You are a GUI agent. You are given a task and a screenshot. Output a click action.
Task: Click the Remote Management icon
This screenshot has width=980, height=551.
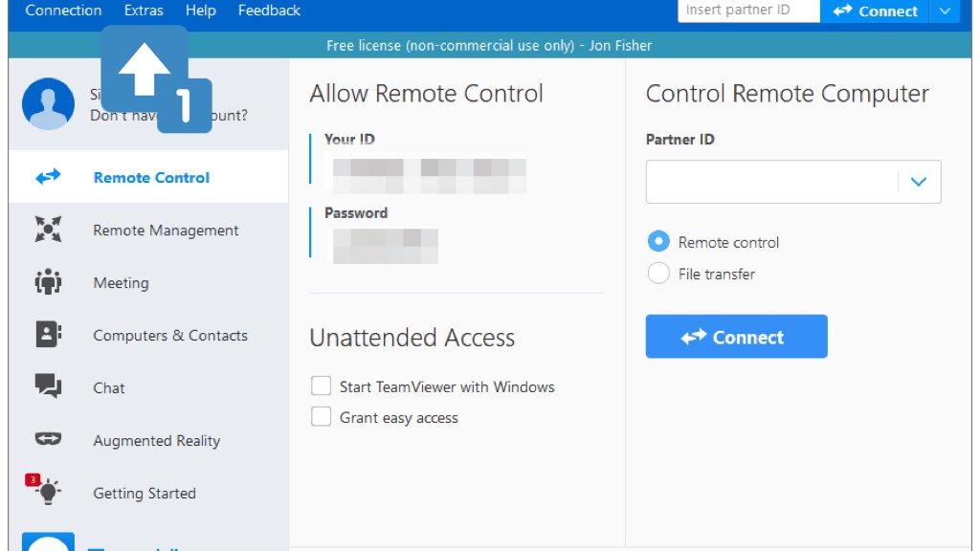pos(48,230)
